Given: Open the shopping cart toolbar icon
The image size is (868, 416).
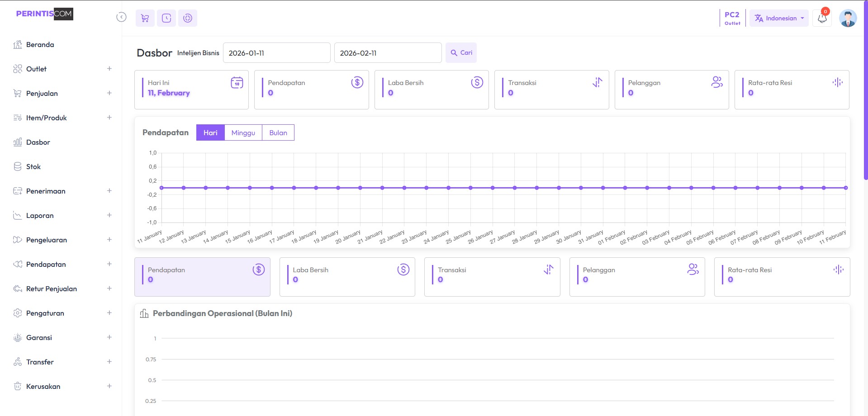Looking at the screenshot, I should [145, 18].
